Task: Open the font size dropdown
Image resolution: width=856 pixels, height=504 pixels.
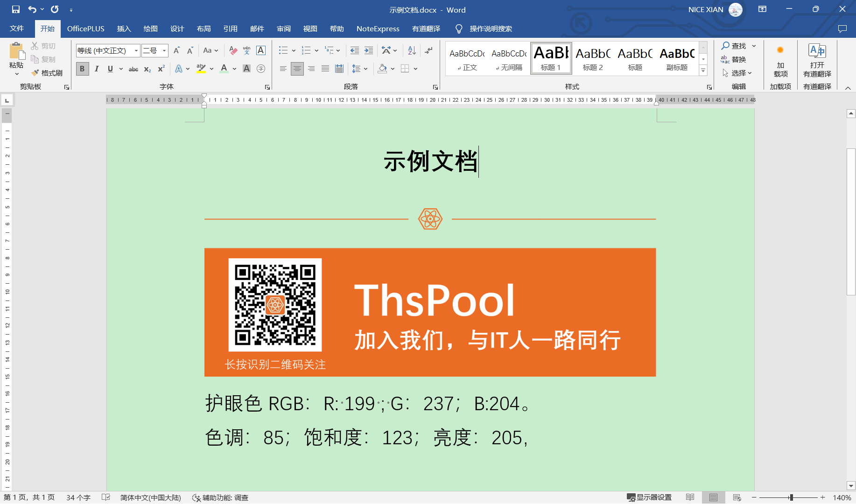Action: pyautogui.click(x=164, y=50)
